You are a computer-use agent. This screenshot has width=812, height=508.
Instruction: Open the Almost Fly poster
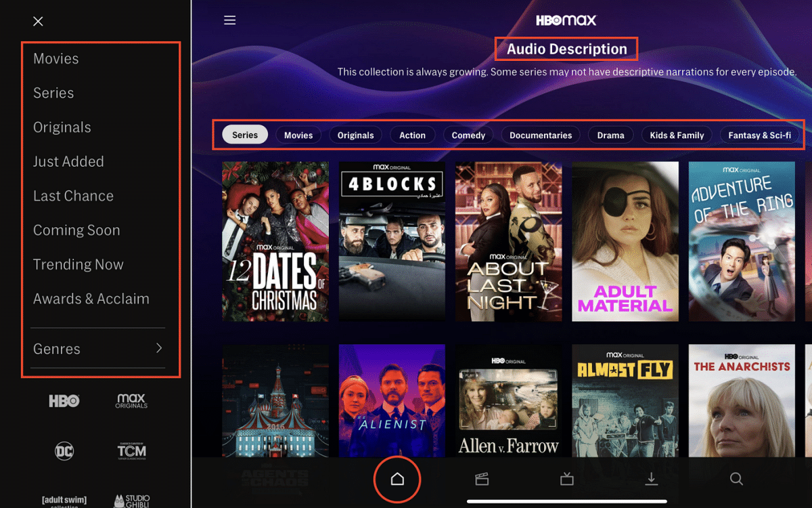tap(625, 400)
